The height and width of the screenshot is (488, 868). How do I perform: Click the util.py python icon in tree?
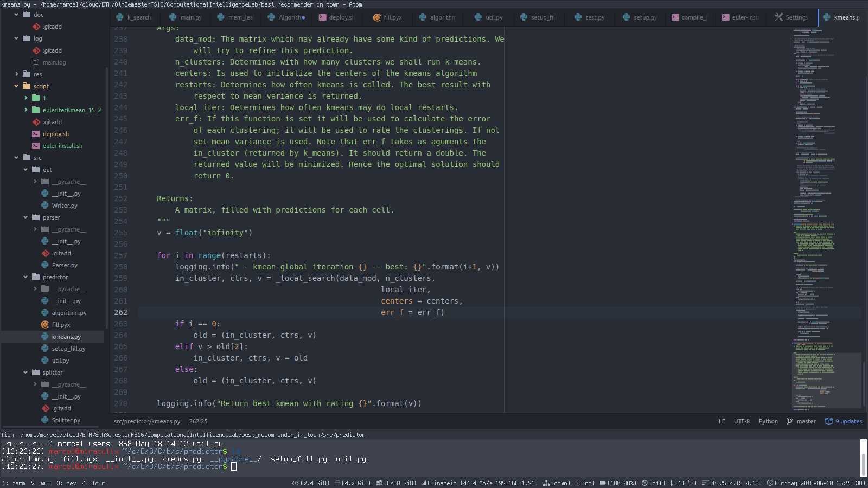[x=45, y=361]
